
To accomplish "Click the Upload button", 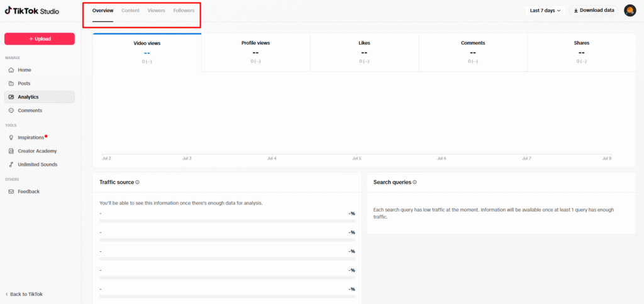I will [x=40, y=39].
